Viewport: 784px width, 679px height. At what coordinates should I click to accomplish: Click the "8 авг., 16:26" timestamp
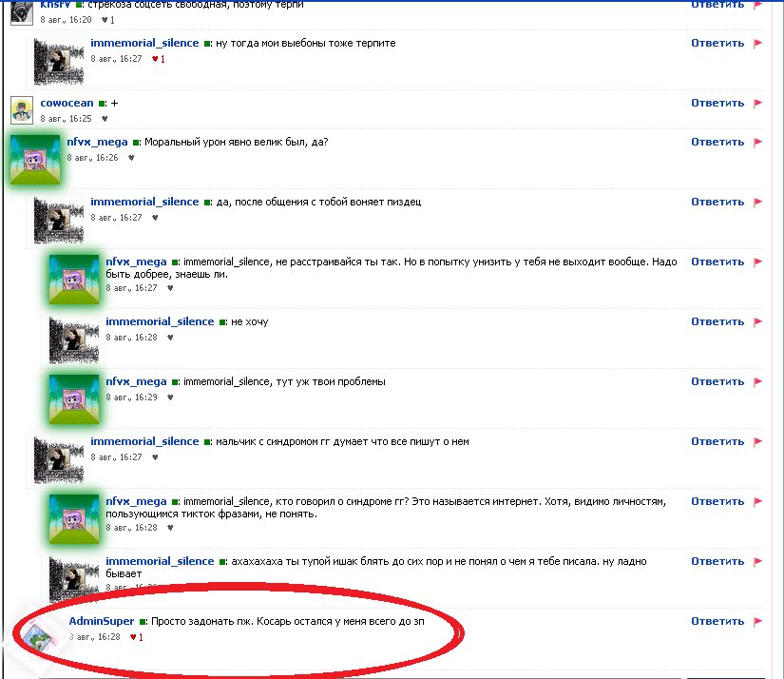tap(92, 158)
